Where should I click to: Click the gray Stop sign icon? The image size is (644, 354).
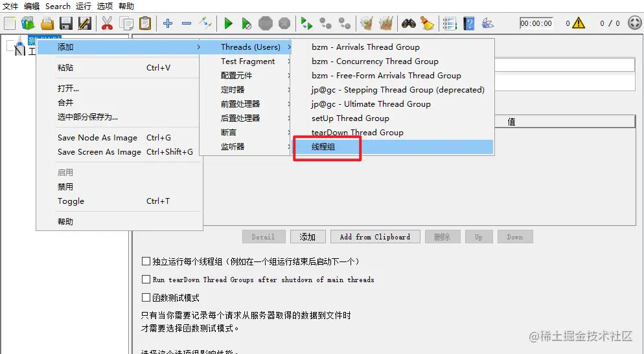[266, 23]
